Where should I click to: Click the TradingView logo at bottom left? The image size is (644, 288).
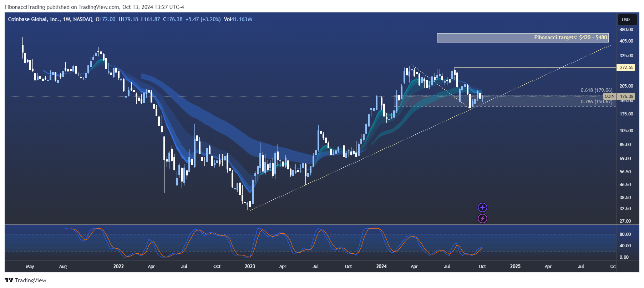[x=25, y=280]
